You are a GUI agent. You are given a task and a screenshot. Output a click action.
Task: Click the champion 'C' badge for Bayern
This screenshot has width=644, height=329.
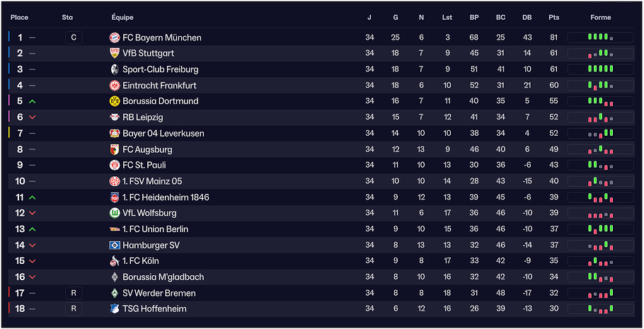(74, 37)
